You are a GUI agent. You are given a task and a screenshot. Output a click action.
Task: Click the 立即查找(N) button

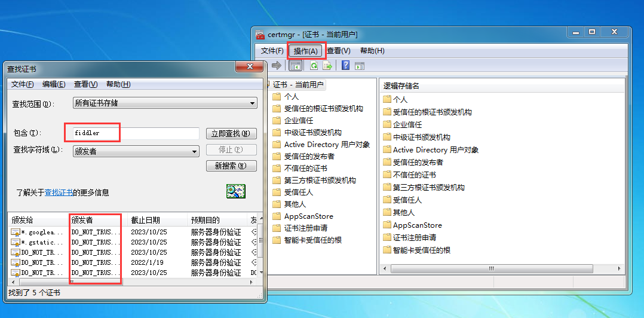pyautogui.click(x=231, y=133)
